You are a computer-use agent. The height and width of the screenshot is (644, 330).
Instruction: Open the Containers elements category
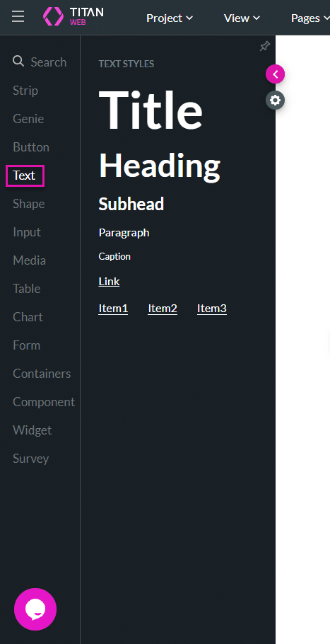pyautogui.click(x=42, y=374)
